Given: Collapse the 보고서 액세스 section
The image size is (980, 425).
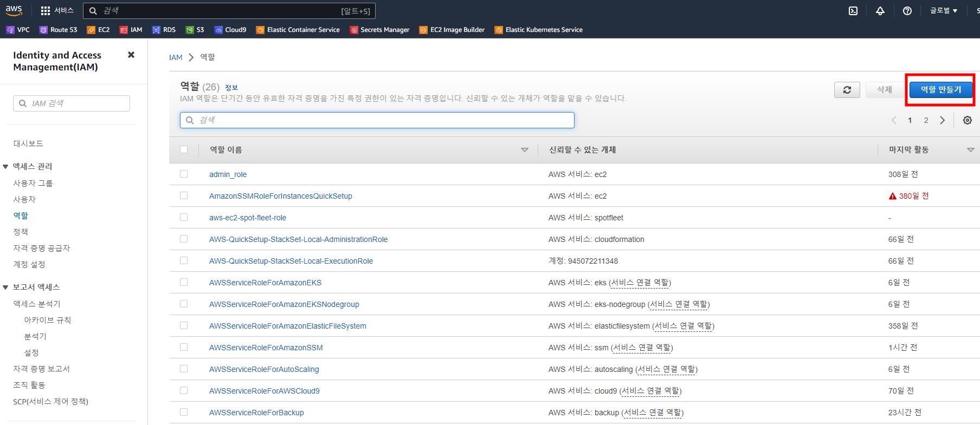Looking at the screenshot, I should point(5,287).
